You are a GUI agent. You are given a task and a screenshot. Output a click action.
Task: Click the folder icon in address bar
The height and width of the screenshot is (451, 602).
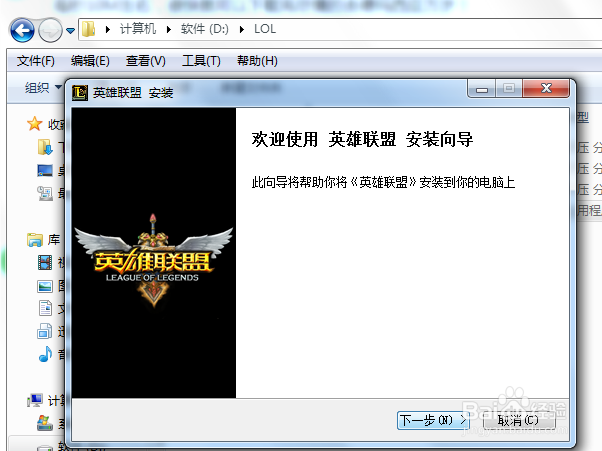pos(89,29)
